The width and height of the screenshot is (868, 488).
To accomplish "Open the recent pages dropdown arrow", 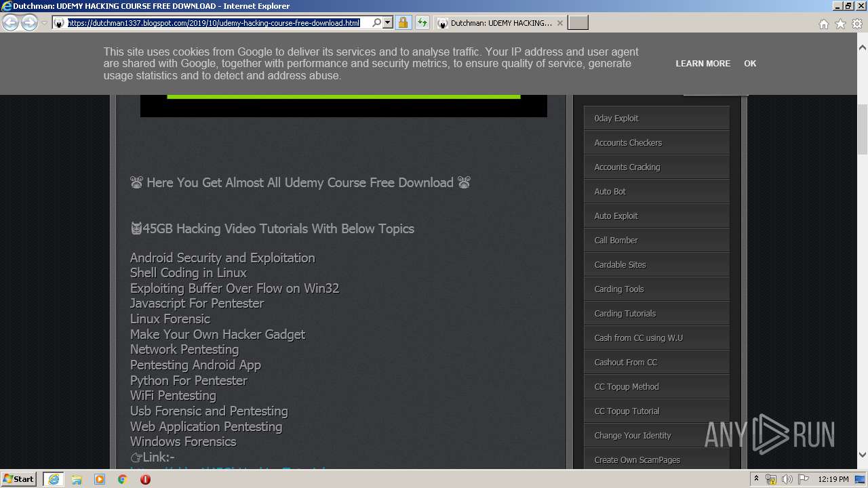I will point(45,23).
